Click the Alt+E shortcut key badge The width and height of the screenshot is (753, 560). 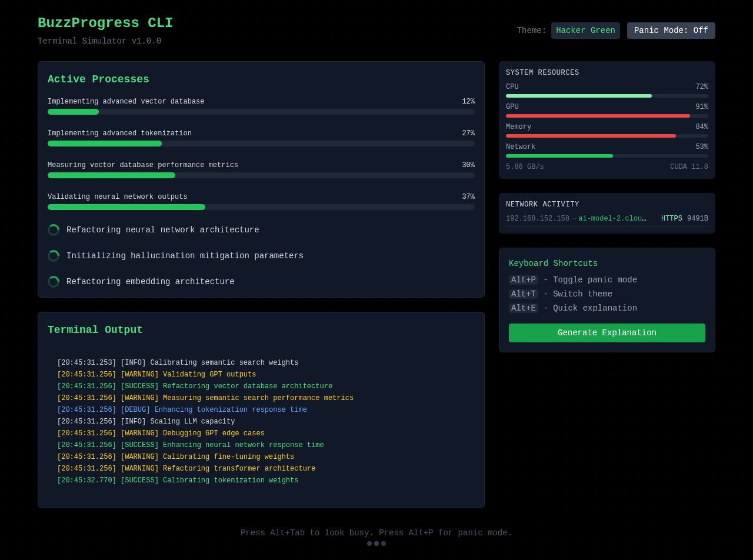coord(523,308)
